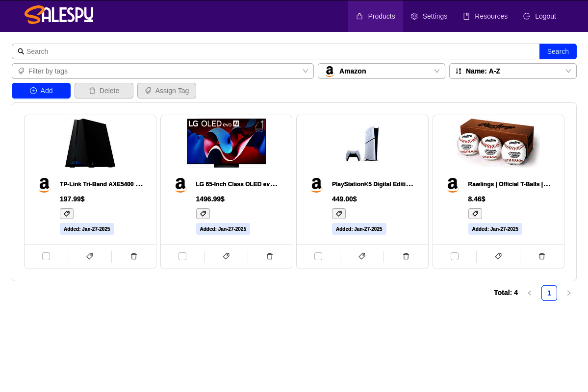
Task: Open Rawlings Official T-Balls product title
Action: [509, 184]
